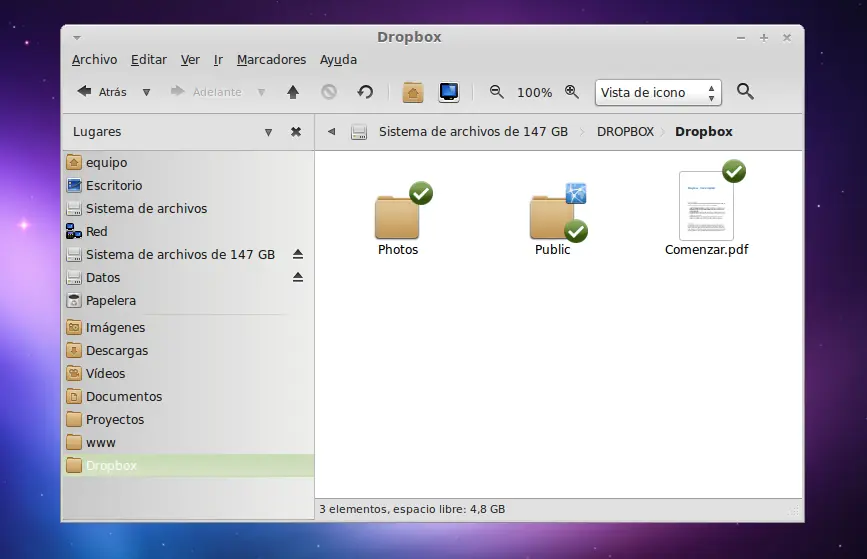Close the Lugares side pane
This screenshot has width=867, height=559.
click(x=296, y=132)
